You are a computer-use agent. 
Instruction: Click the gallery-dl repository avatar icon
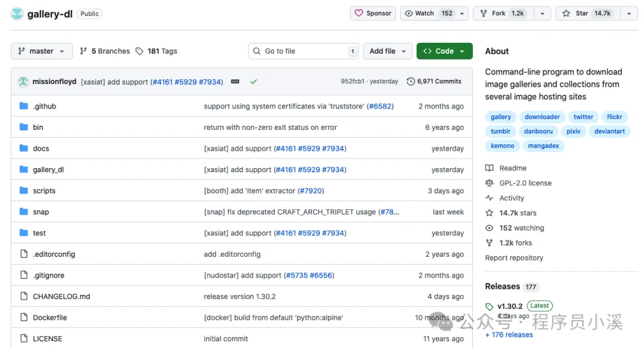pos(17,14)
